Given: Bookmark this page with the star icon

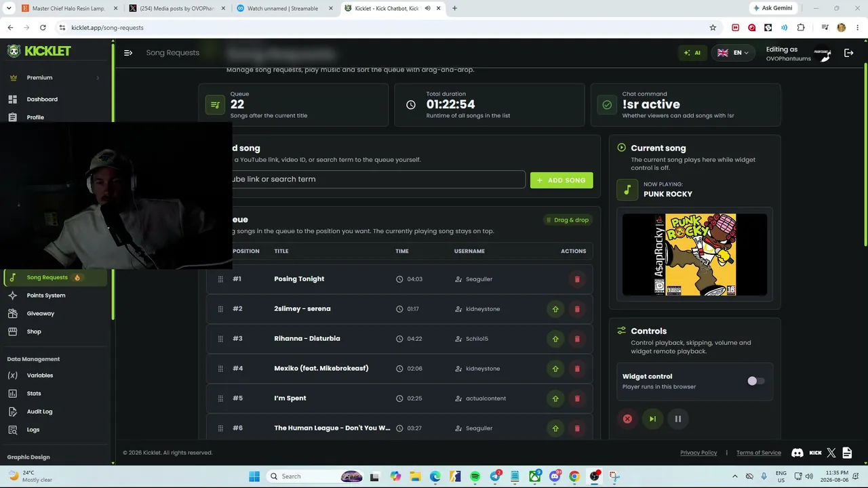Looking at the screenshot, I should [713, 28].
